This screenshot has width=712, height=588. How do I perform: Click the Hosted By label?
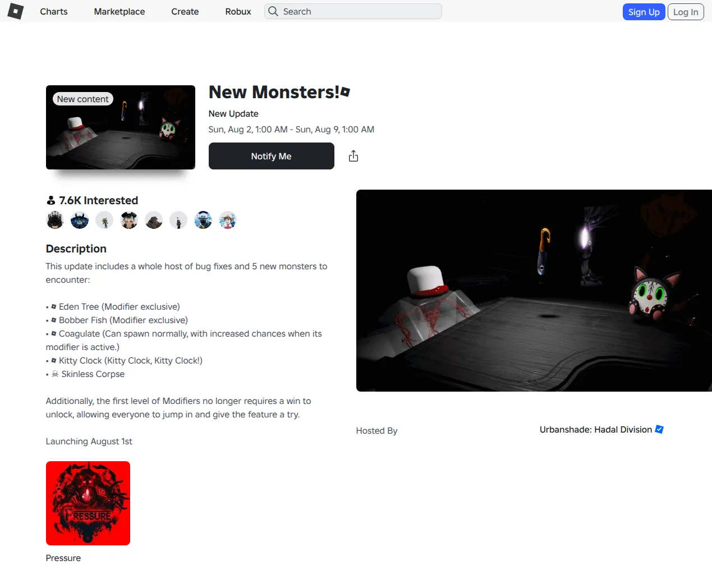point(376,430)
